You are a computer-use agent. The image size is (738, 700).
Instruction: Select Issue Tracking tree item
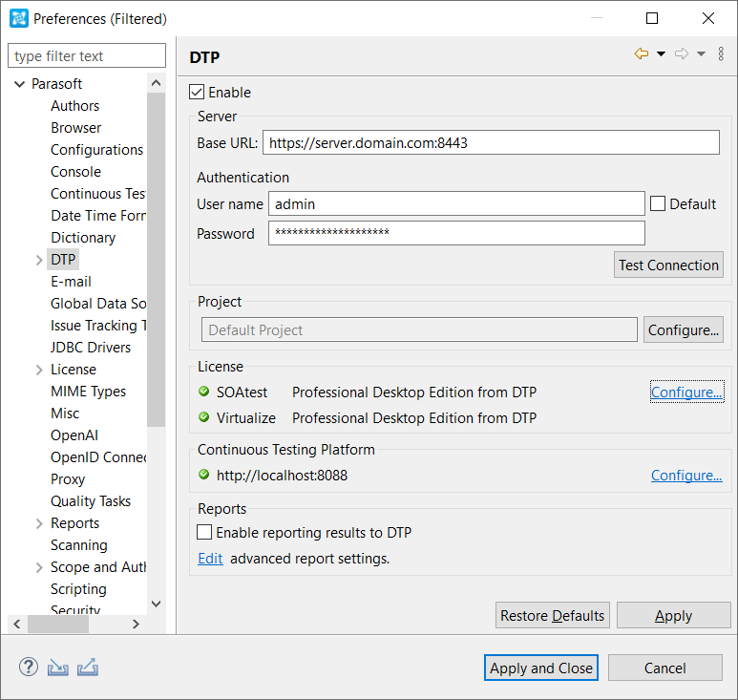click(x=98, y=326)
